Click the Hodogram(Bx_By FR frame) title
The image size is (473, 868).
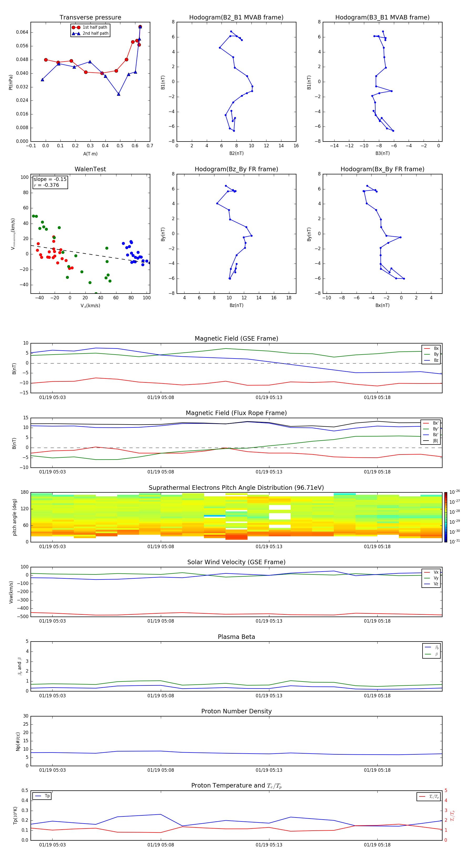click(382, 169)
